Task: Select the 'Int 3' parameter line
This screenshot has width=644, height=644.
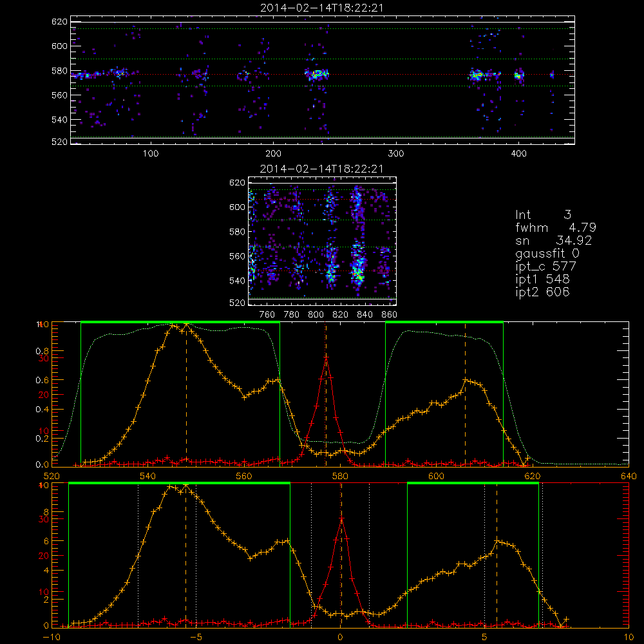Action: pos(543,214)
